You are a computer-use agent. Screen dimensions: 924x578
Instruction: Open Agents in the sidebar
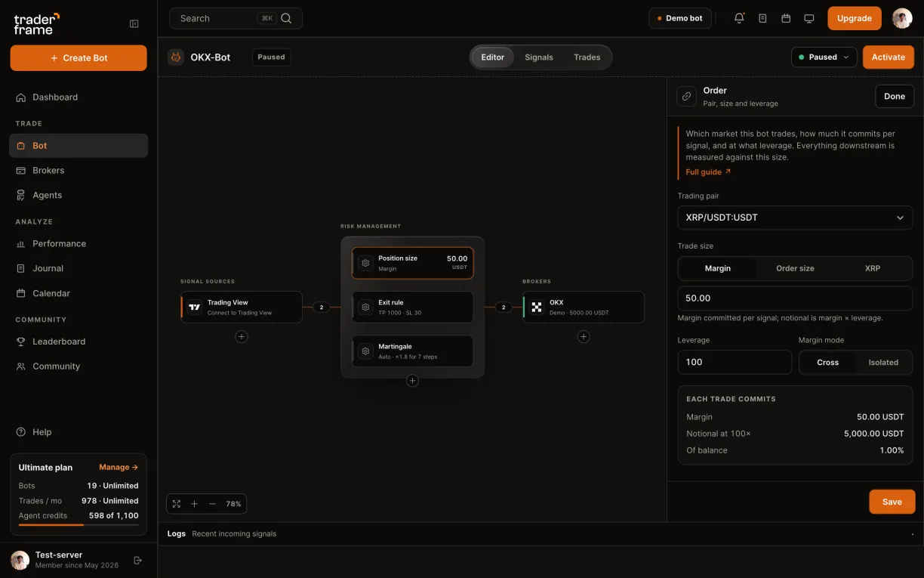79,195
